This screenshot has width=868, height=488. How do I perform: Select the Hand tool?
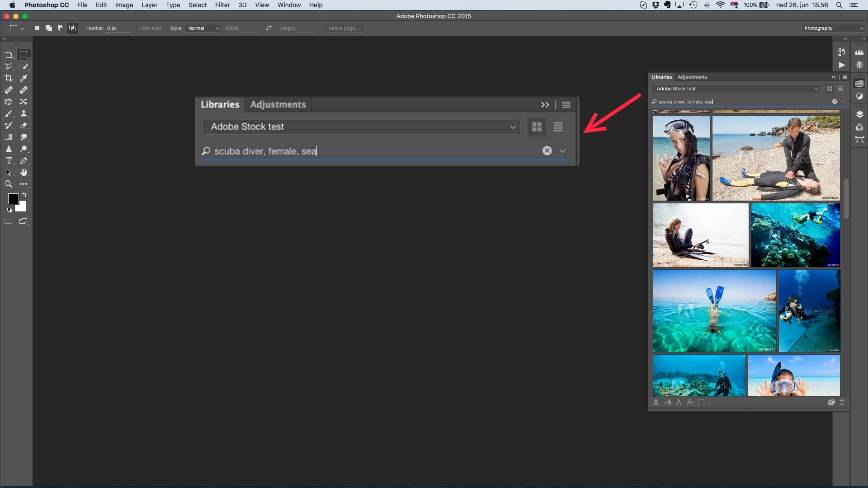point(24,172)
